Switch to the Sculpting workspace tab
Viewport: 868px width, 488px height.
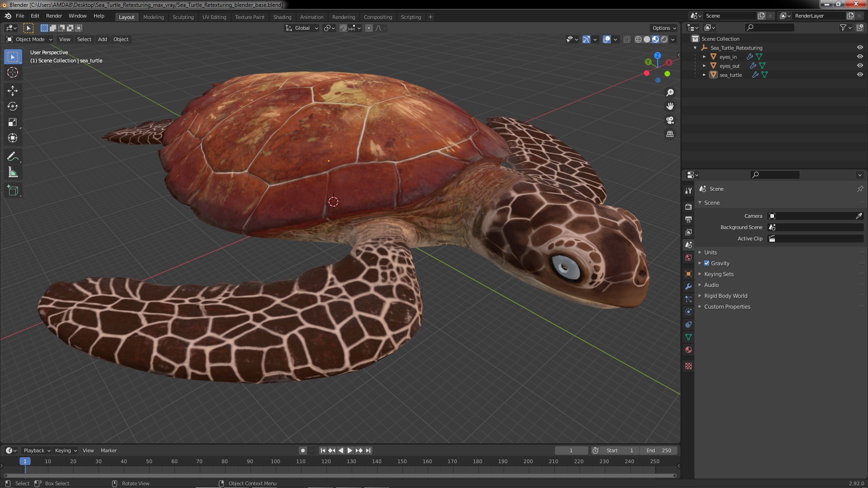(183, 17)
